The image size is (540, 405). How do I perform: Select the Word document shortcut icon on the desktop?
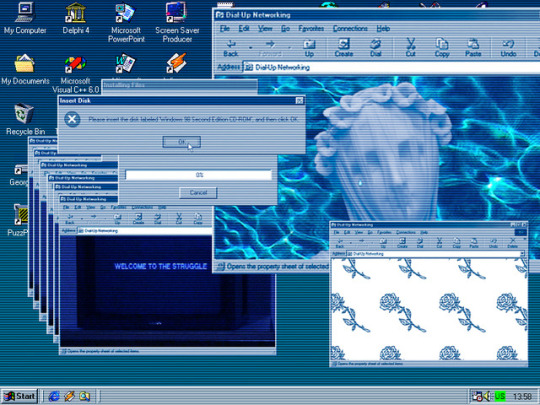(125, 63)
